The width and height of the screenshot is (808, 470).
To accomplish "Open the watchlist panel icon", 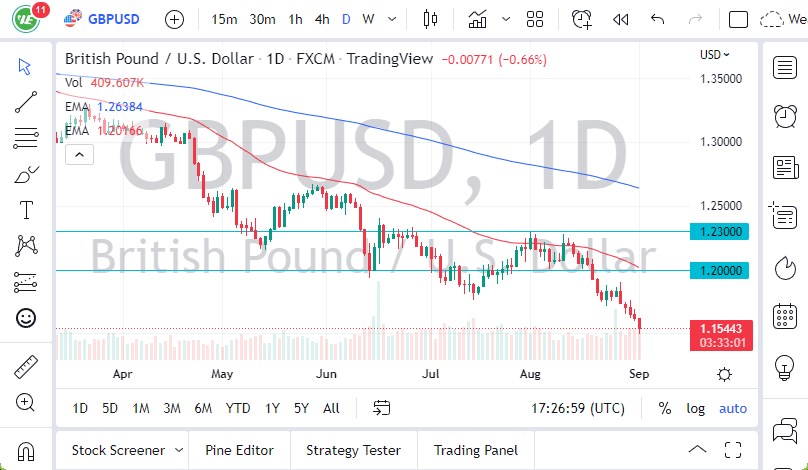I will click(x=785, y=67).
